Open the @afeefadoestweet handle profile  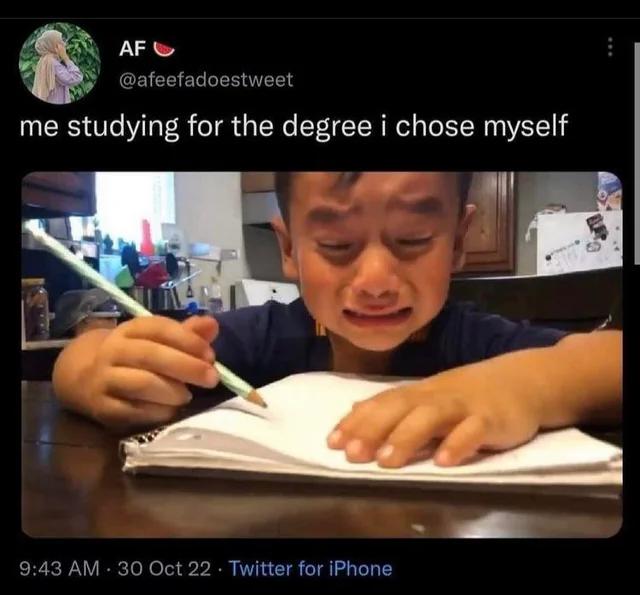(206, 80)
